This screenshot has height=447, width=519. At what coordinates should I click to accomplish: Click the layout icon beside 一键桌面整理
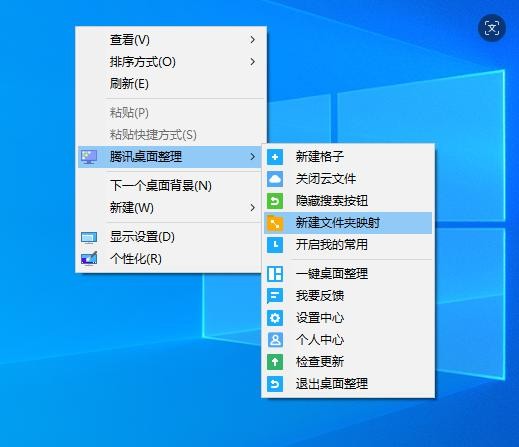[275, 274]
